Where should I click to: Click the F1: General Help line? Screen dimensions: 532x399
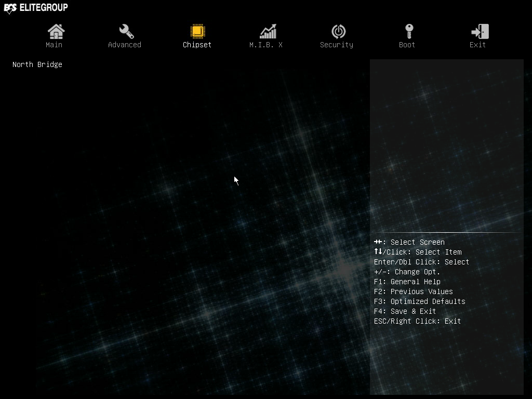coord(407,282)
